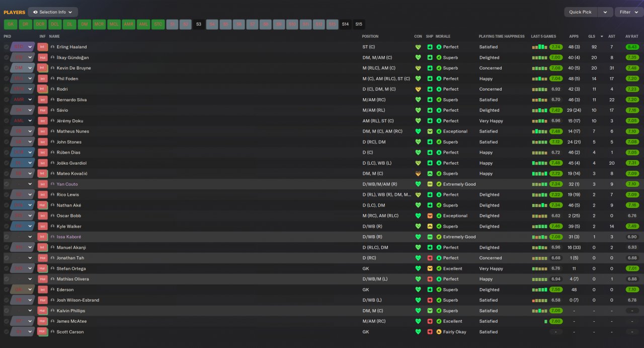The height and width of the screenshot is (348, 644).
Task: Sort by the AV RAT column header
Action: tap(632, 36)
